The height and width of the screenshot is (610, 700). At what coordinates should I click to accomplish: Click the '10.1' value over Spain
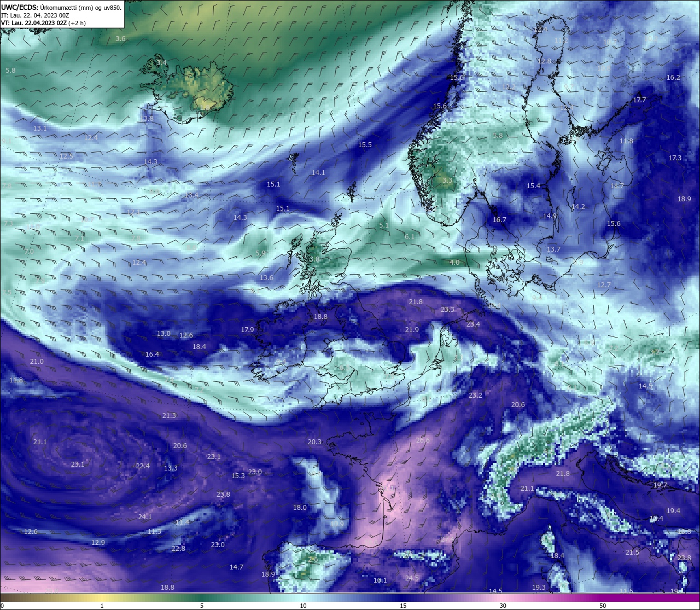pos(380,580)
